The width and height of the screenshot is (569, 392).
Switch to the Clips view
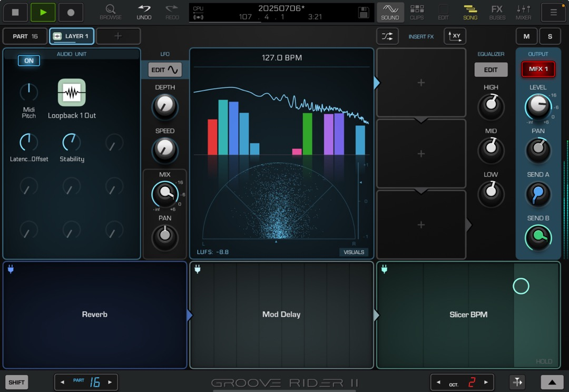[x=417, y=12]
